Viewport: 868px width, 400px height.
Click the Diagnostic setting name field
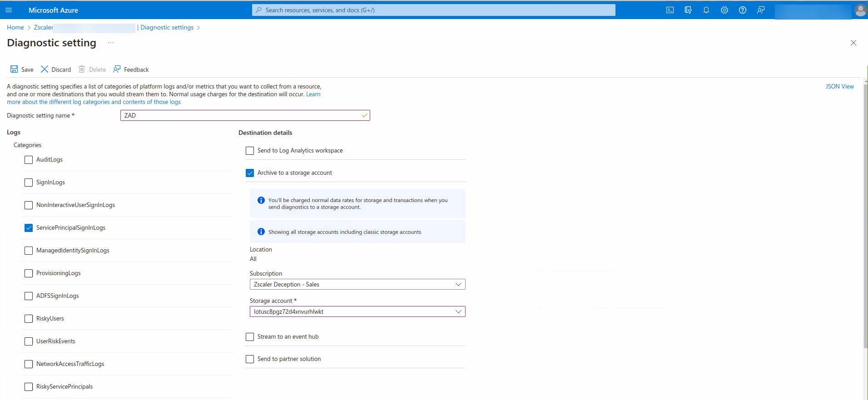coord(245,115)
